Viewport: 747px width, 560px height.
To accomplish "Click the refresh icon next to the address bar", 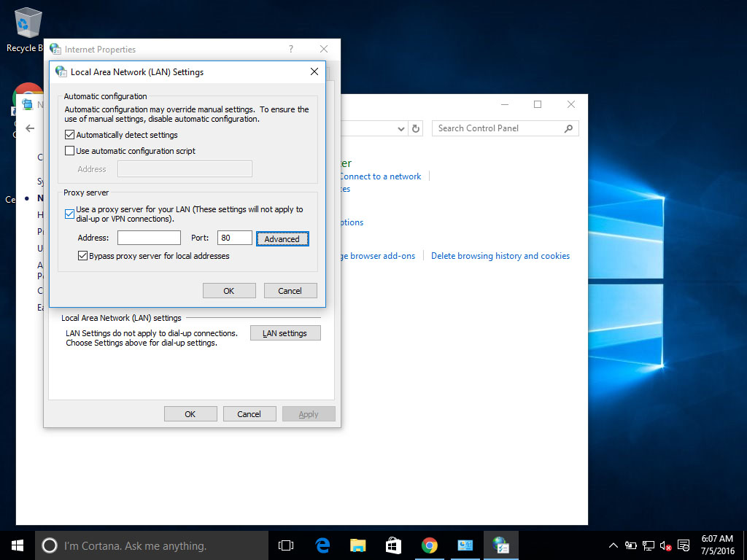I will point(416,128).
